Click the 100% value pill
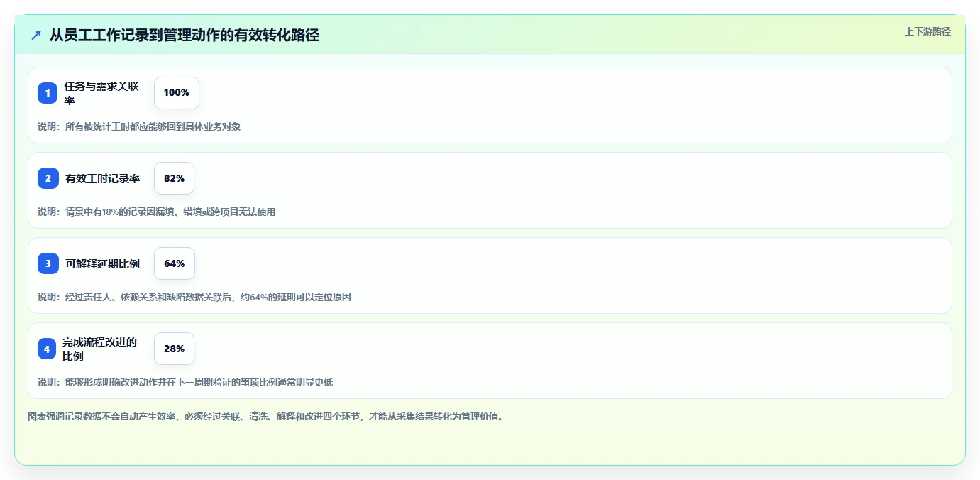Screen dimensions: 980x480 coord(177,93)
